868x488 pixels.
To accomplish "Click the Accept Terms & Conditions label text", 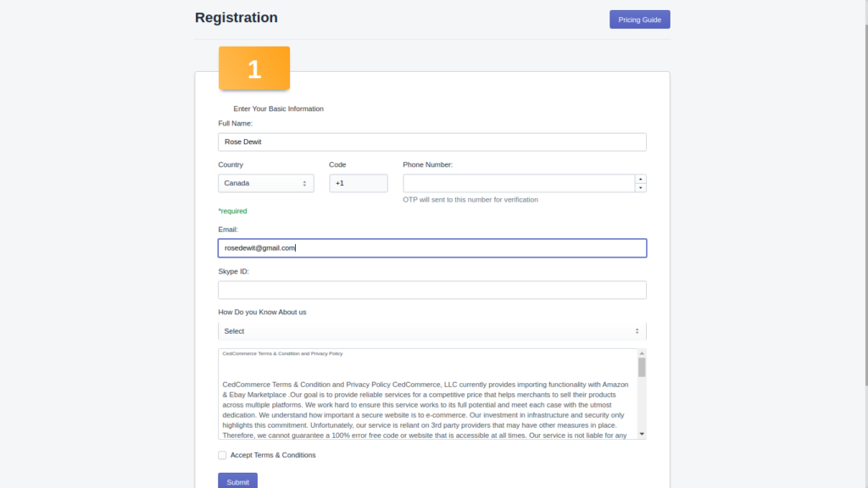I will [273, 455].
